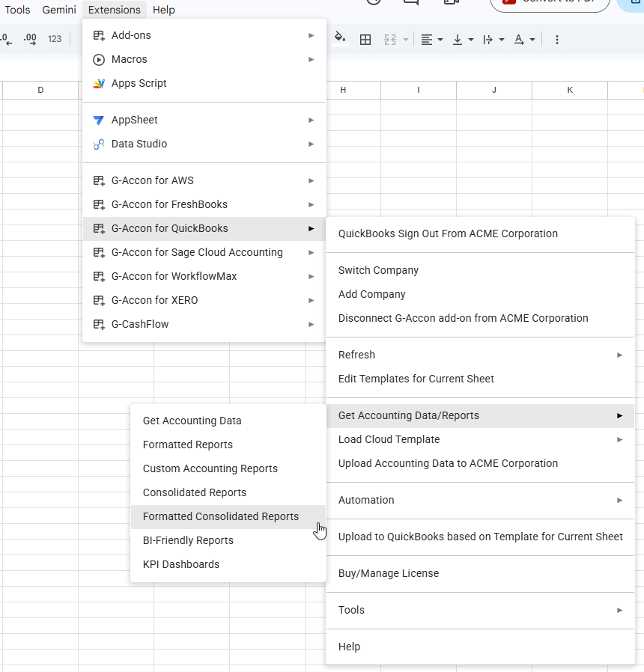This screenshot has height=672, width=644.
Task: Click the merge cells icon
Action: (390, 40)
